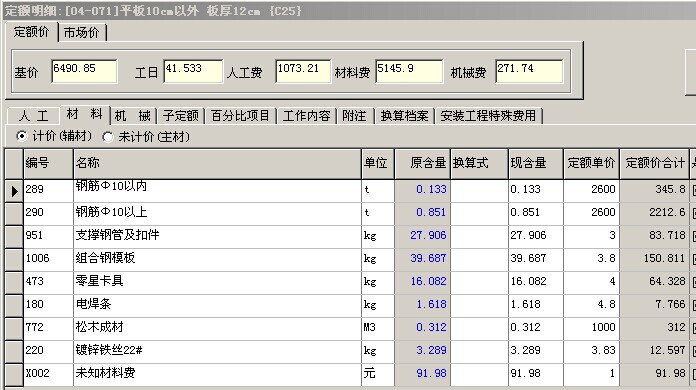The image size is (696, 390).
Task: Click the 定额价合计 column header
Action: coord(654,164)
